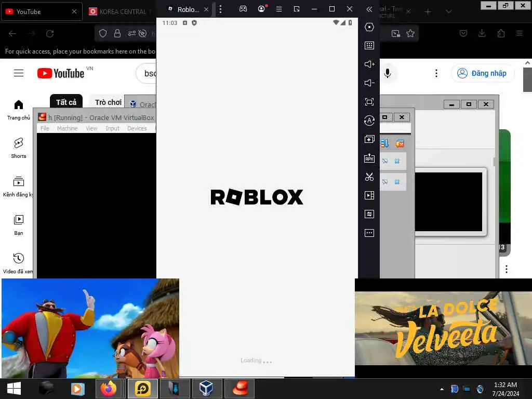Open Bạn in YouTube sidebar
The height and width of the screenshot is (399, 532).
click(19, 225)
